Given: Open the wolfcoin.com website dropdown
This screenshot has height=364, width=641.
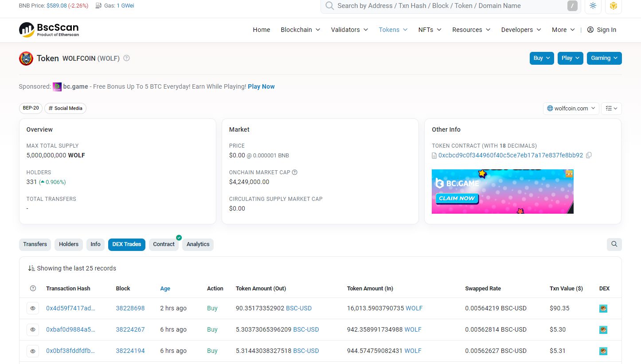Looking at the screenshot, I should point(571,108).
